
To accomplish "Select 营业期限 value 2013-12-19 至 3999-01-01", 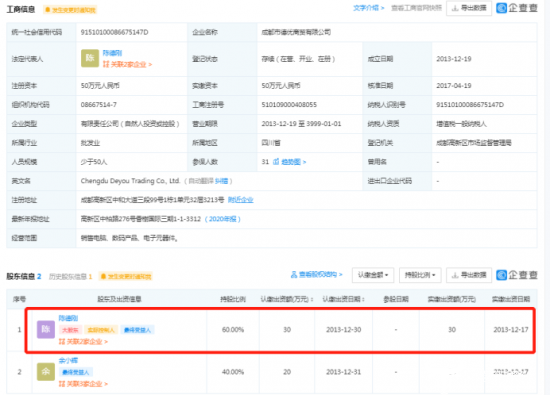I will click(301, 124).
